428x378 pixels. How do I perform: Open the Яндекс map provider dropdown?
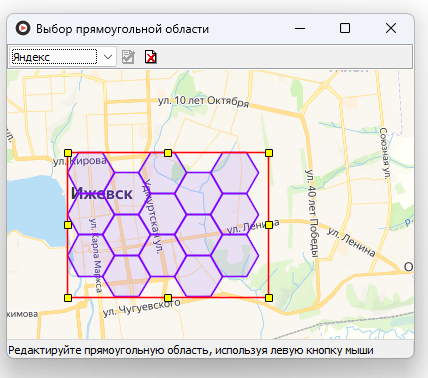[108, 57]
